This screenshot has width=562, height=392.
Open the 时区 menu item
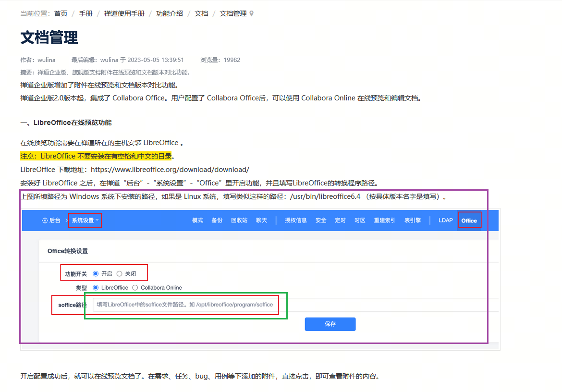point(360,220)
